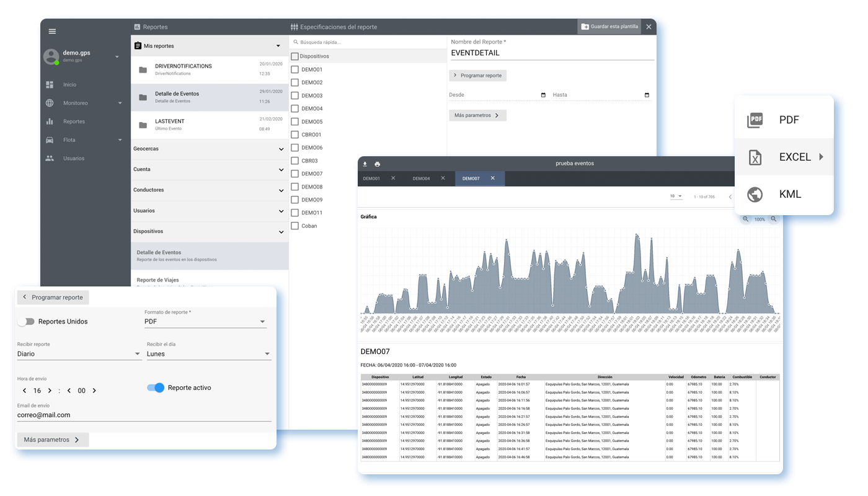The width and height of the screenshot is (868, 496).
Task: Click the back Programar reporte button
Action: pyautogui.click(x=53, y=298)
